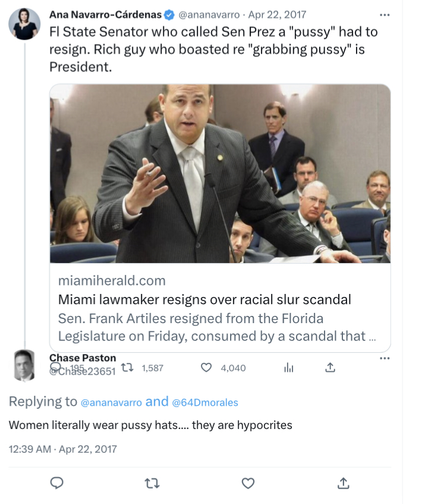422x504 pixels.
Task: Open more options for Chase Paston's reply
Action: click(x=385, y=358)
